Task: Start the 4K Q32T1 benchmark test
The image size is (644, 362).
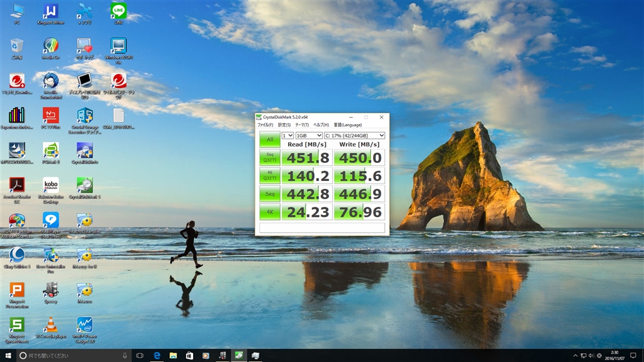Action: pyautogui.click(x=270, y=176)
